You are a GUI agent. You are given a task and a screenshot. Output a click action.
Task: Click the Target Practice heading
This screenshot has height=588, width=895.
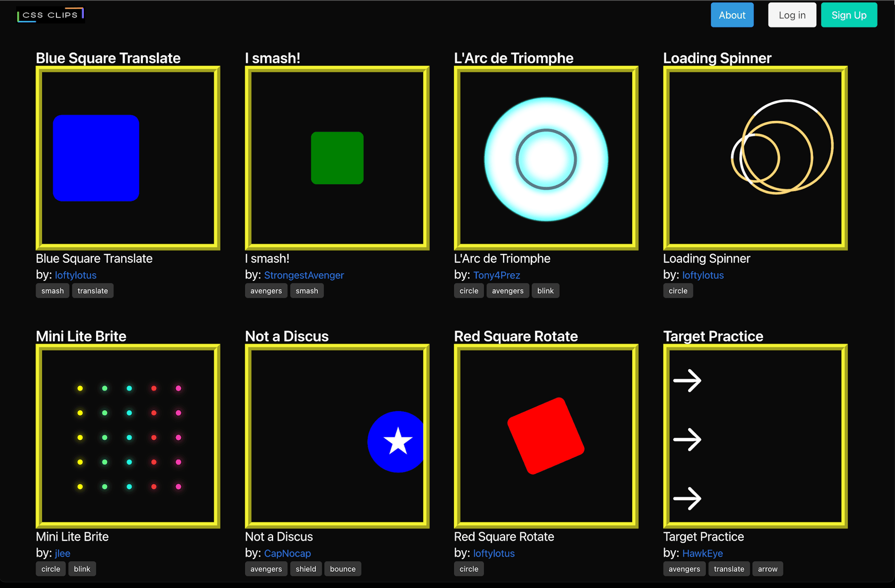pyautogui.click(x=713, y=337)
